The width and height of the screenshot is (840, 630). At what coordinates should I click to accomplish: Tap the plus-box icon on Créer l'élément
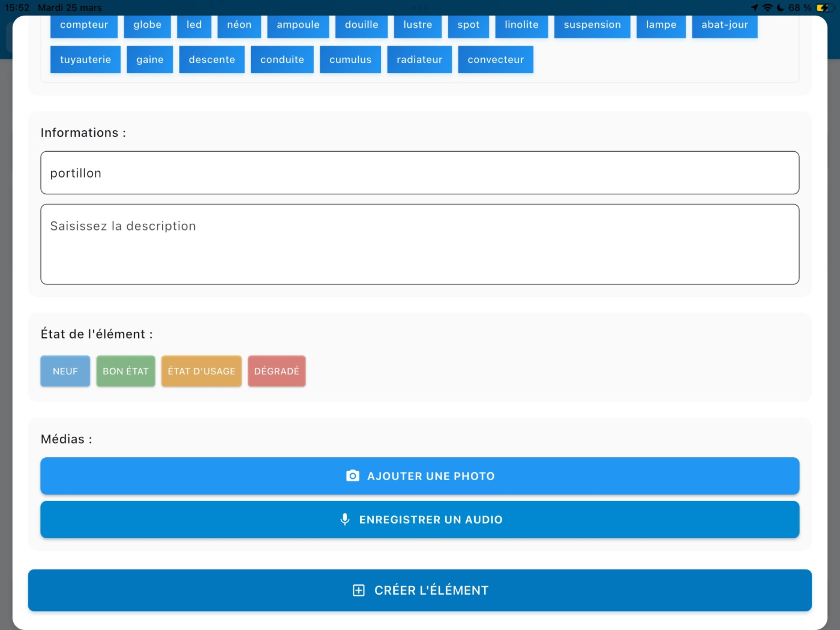359,590
